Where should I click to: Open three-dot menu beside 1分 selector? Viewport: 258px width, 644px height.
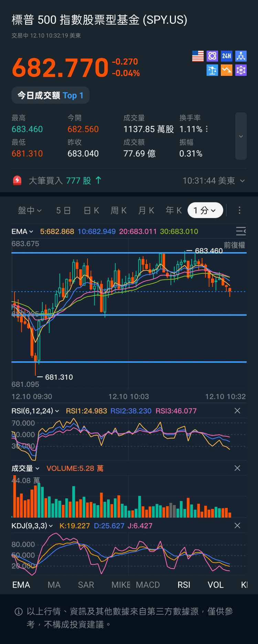point(239,210)
